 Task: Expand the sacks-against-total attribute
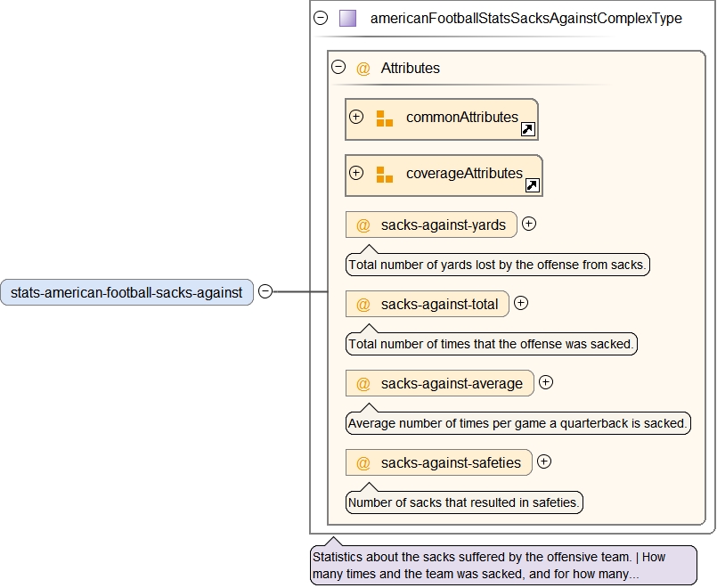pos(521,303)
